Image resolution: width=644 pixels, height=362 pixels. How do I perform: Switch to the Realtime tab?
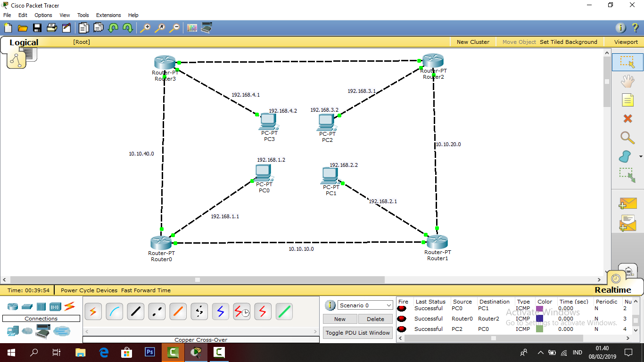(612, 289)
